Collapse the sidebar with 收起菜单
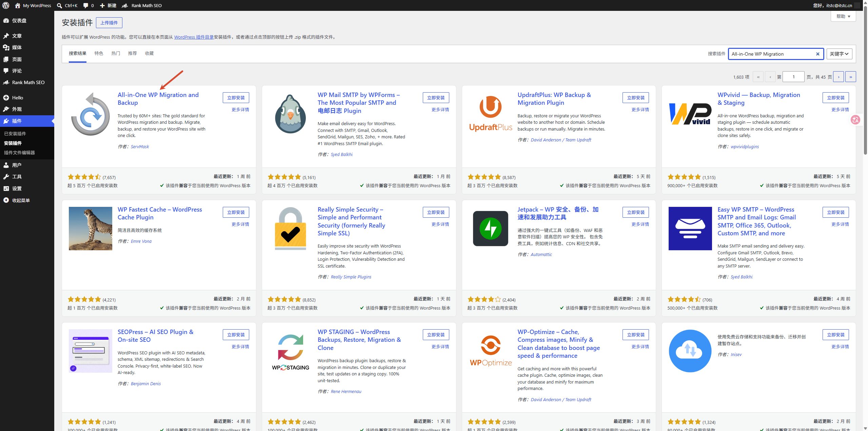This screenshot has width=868, height=431. point(27,200)
